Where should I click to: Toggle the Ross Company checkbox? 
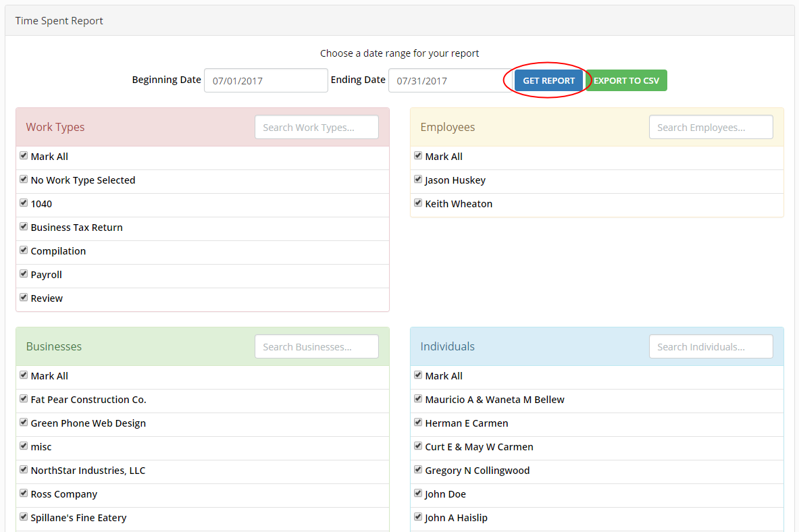pos(24,493)
